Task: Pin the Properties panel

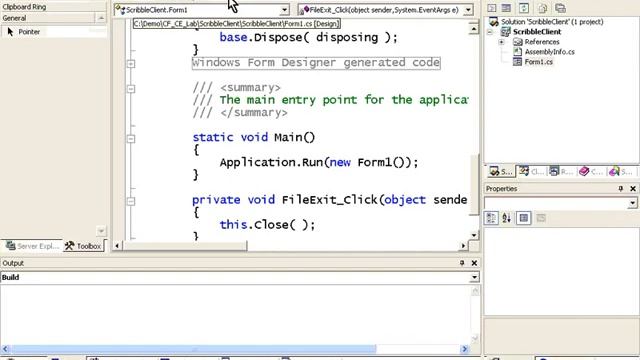Action: pyautogui.click(x=620, y=188)
